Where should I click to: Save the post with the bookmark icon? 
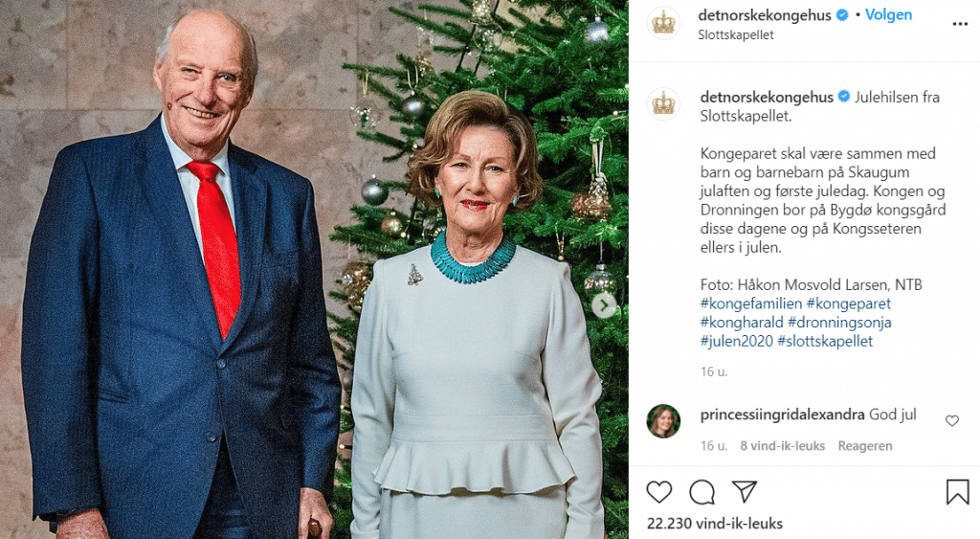tap(957, 492)
